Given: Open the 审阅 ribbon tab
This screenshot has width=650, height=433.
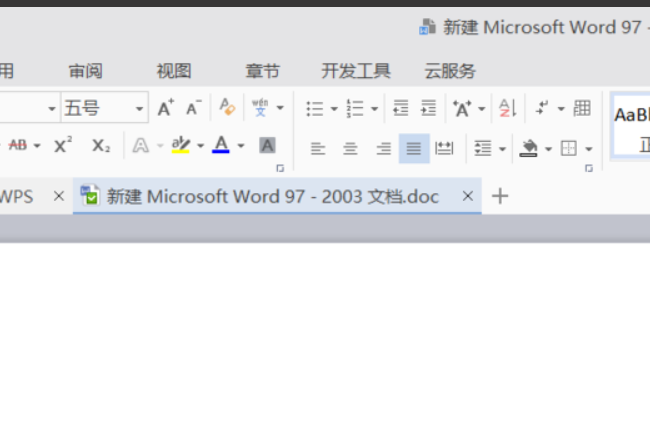Looking at the screenshot, I should (x=85, y=71).
